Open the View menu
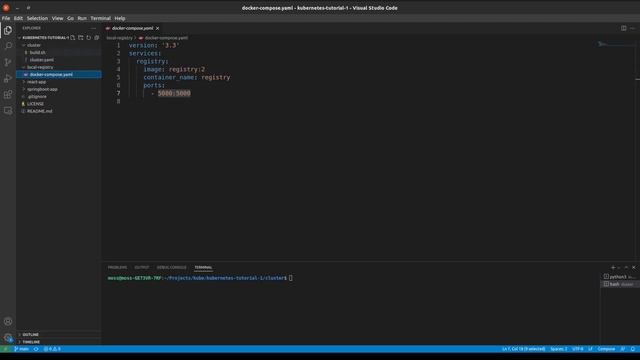640x360 pixels. point(57,18)
